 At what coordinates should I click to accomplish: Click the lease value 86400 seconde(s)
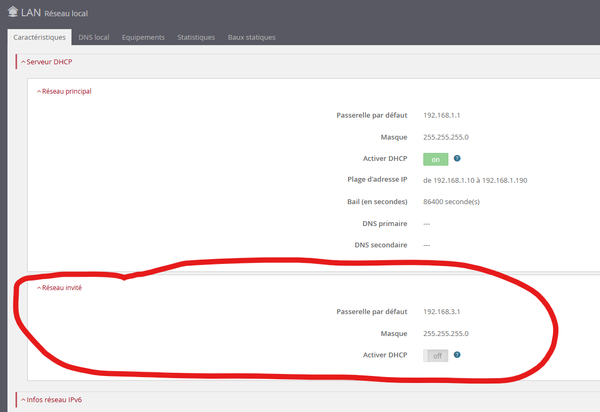click(x=453, y=201)
